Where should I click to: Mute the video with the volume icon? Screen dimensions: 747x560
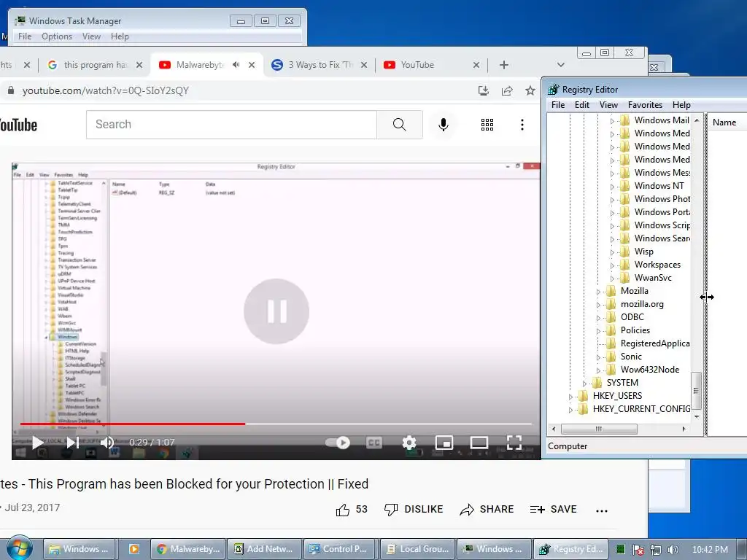pos(107,443)
